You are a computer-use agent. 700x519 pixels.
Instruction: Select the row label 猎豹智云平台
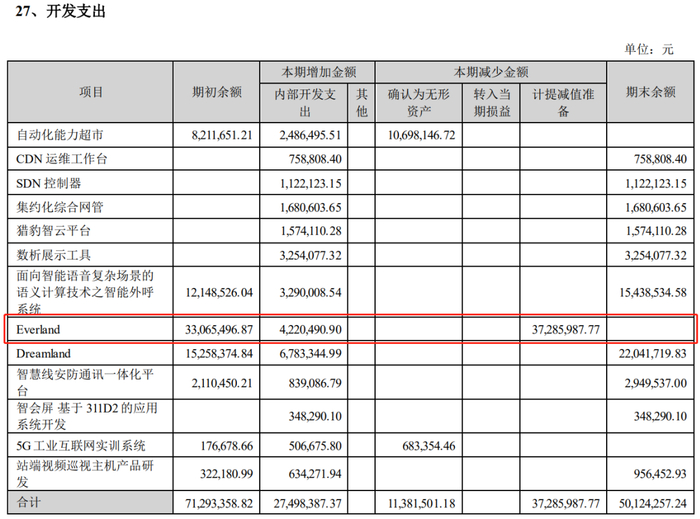point(54,231)
